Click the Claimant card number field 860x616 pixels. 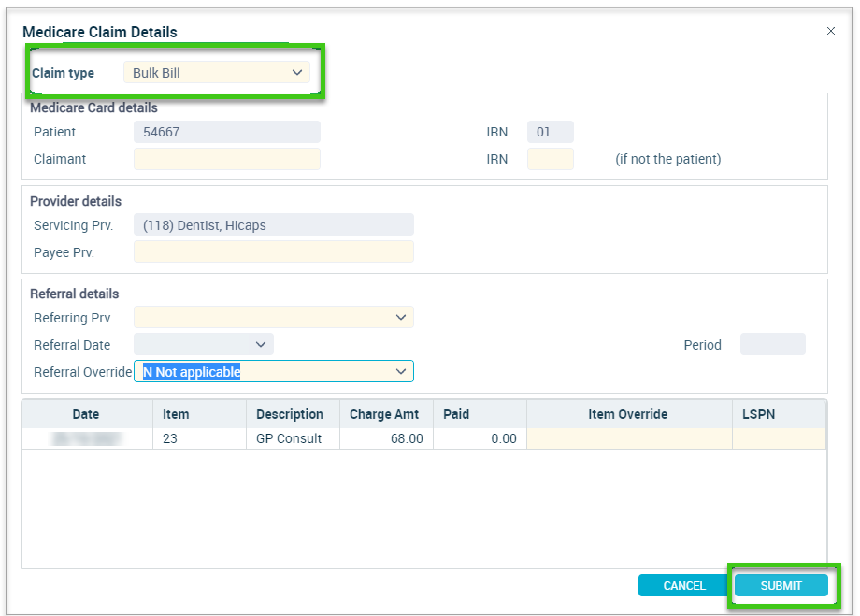pos(227,159)
